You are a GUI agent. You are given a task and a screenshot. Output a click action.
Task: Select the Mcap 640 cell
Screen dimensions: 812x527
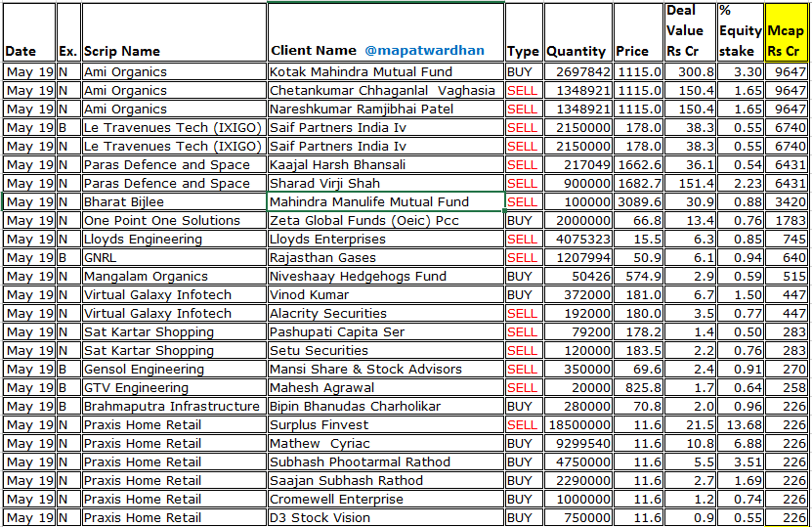(786, 257)
